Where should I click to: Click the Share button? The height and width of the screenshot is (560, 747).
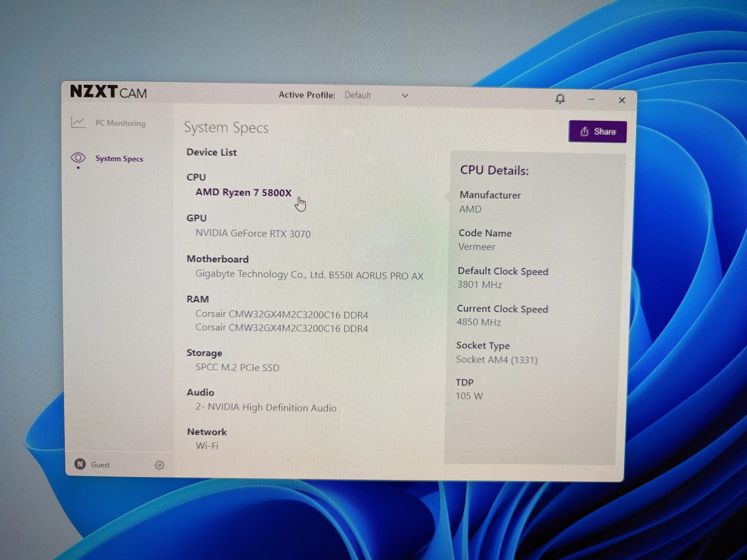[597, 132]
